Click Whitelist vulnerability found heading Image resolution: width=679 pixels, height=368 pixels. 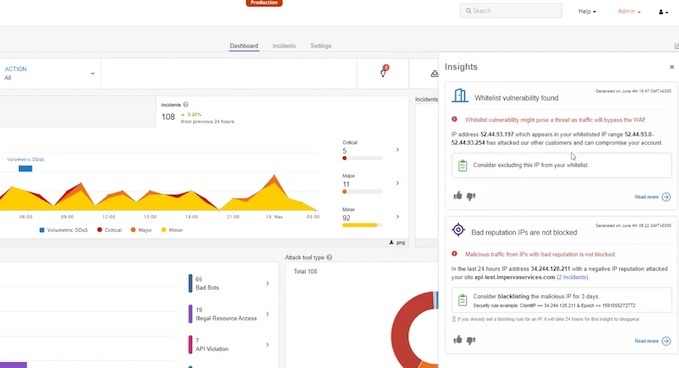click(516, 98)
